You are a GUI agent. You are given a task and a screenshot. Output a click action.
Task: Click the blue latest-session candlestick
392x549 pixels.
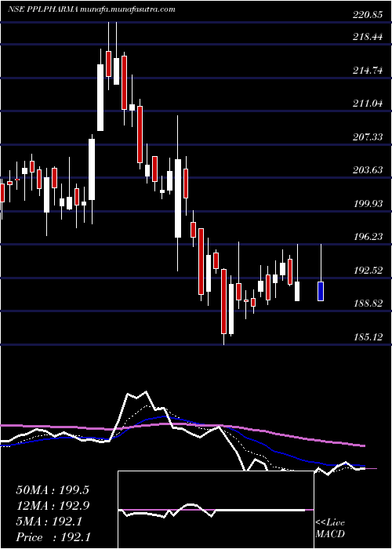[321, 291]
